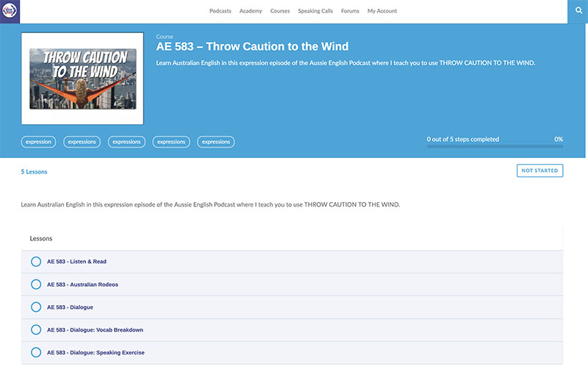588x369 pixels.
Task: Click the Throw Caution to the Wind thumbnail
Action: (82, 79)
